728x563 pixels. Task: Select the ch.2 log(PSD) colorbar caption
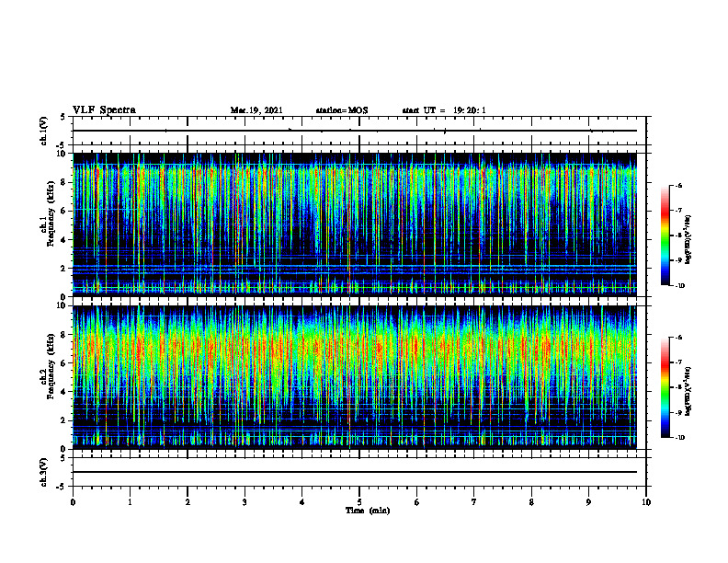(x=688, y=391)
